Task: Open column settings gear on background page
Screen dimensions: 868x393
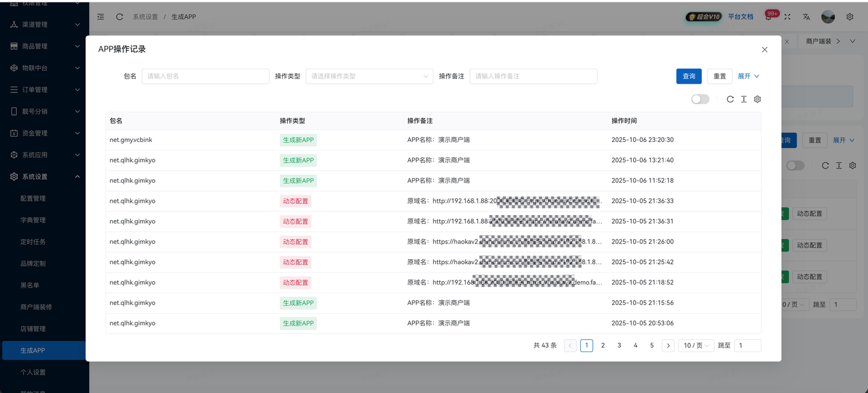Action: point(852,166)
